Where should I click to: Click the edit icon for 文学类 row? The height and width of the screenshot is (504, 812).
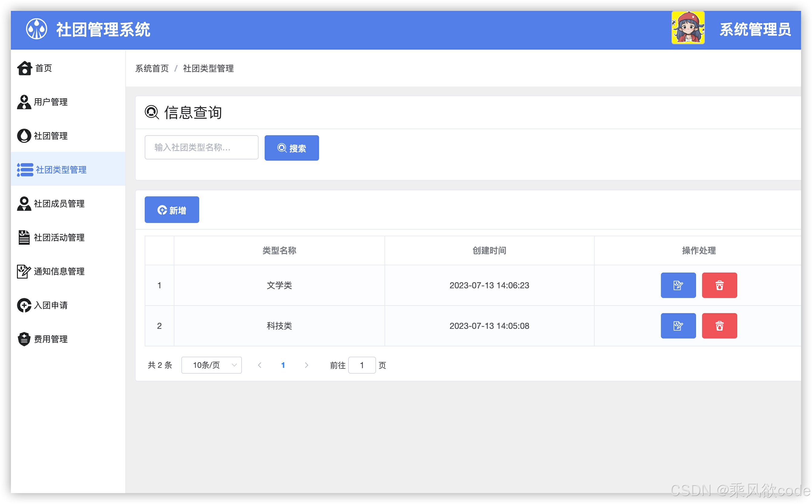tap(678, 285)
